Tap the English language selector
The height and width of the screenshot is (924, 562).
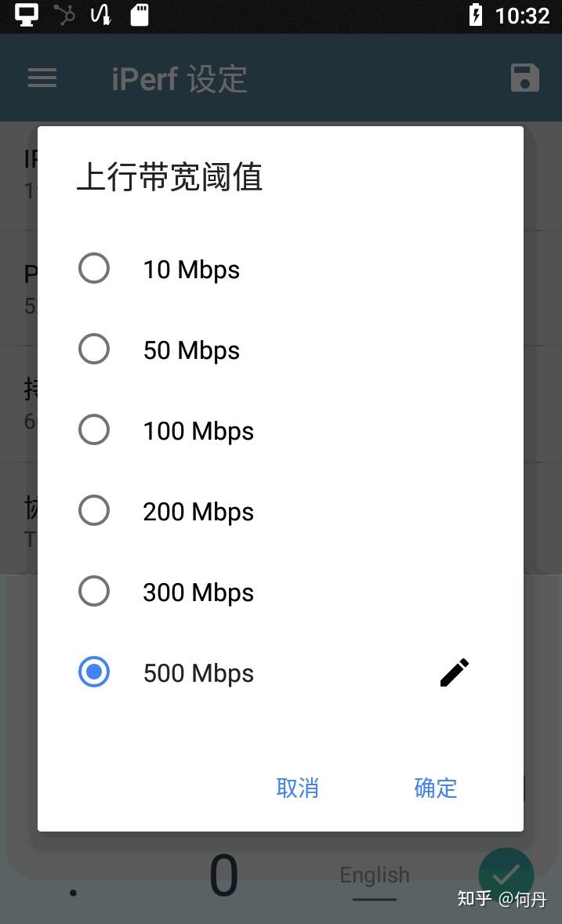(374, 875)
